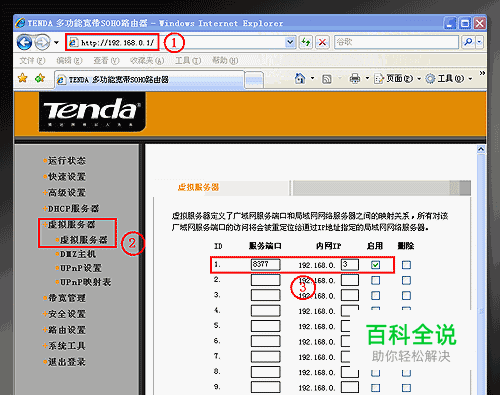Click the RSS feeds icon
The image size is (500, 395).
327,79
